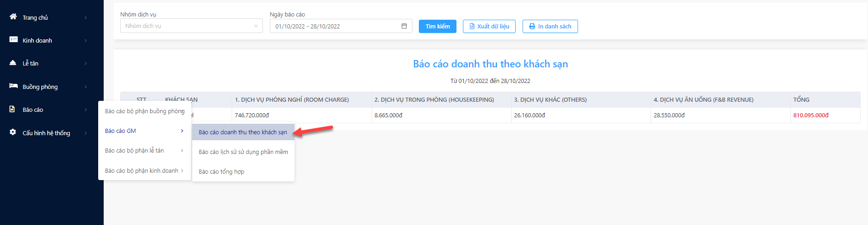This screenshot has width=868, height=225.
Task: Click the Buồng phòng bed icon
Action: (13, 86)
